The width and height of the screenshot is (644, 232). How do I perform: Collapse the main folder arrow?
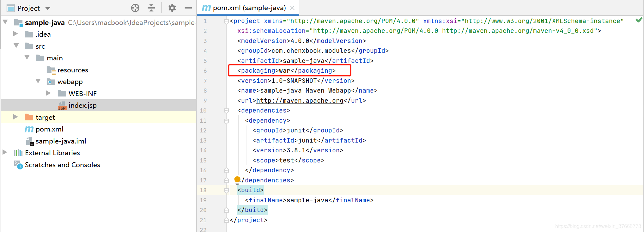coord(27,58)
